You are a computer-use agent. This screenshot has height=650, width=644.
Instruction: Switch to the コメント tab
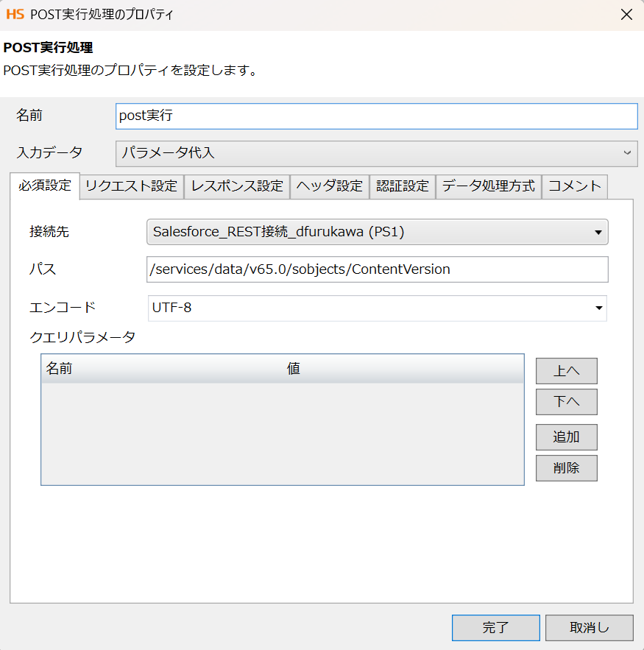[x=574, y=186]
